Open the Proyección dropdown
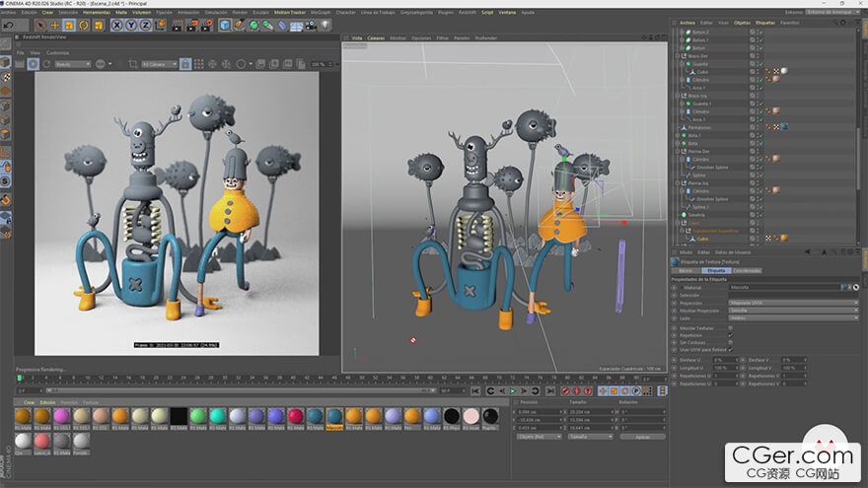868x488 pixels. tap(793, 304)
